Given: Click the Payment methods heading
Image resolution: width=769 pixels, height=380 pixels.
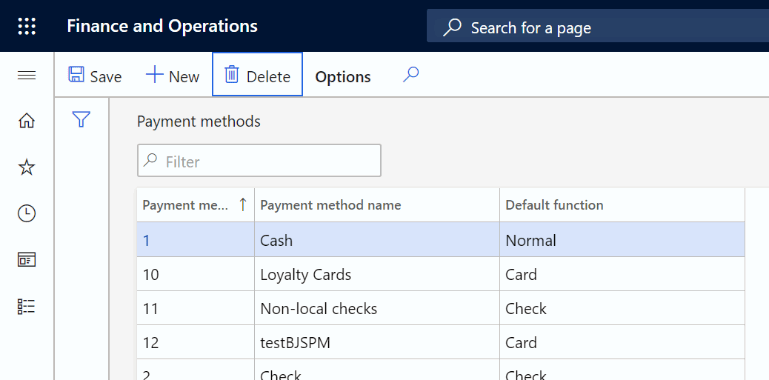Looking at the screenshot, I should coord(199,121).
